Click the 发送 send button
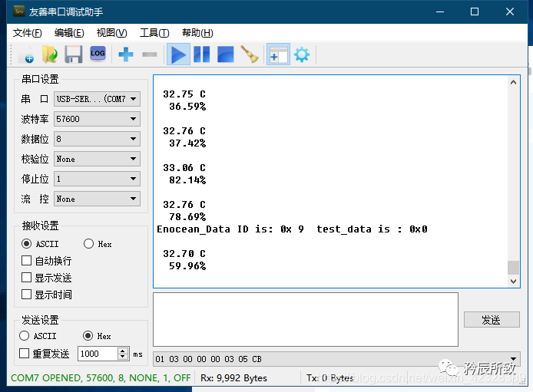This screenshot has width=533, height=392. (492, 320)
